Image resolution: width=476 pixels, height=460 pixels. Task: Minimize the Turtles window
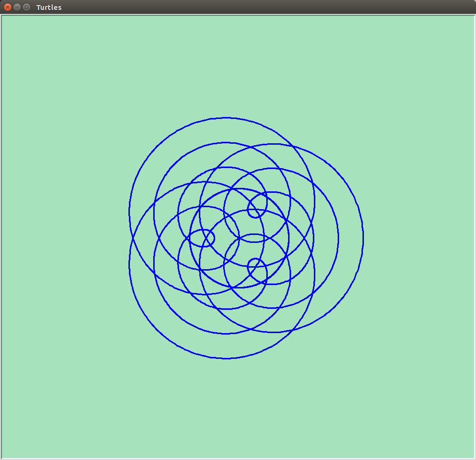click(17, 7)
